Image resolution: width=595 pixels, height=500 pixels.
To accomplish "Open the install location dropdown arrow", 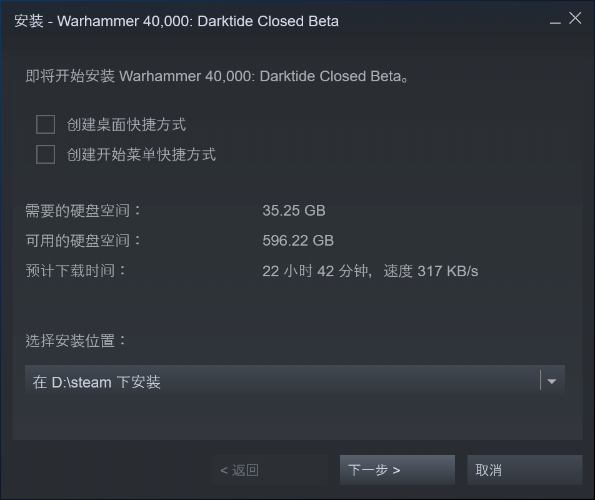I will click(x=552, y=381).
